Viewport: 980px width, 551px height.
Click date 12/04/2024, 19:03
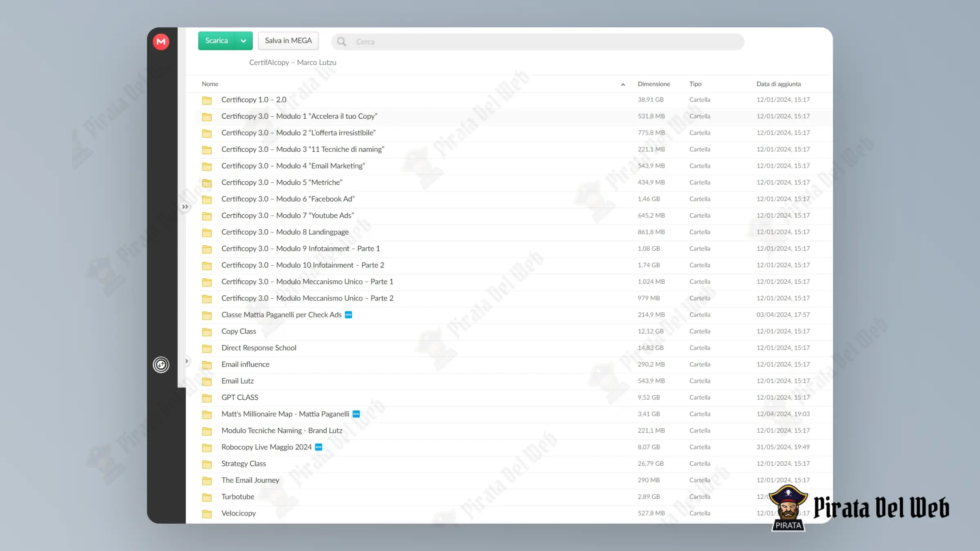[783, 414]
